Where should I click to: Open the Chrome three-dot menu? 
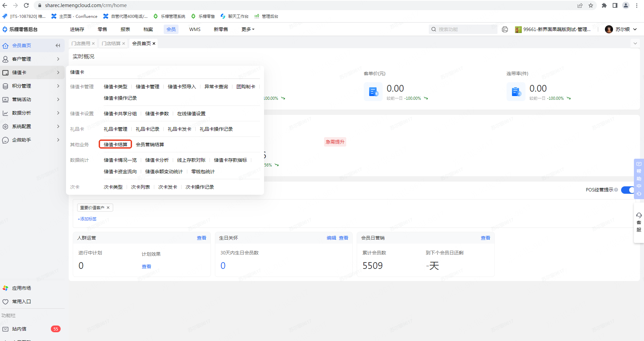[637, 5]
